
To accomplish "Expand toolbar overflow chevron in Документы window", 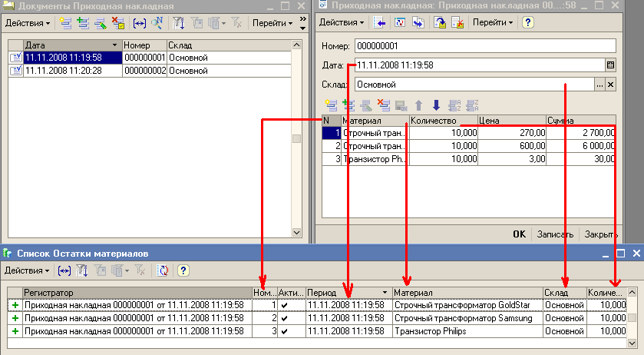I will click(x=302, y=19).
